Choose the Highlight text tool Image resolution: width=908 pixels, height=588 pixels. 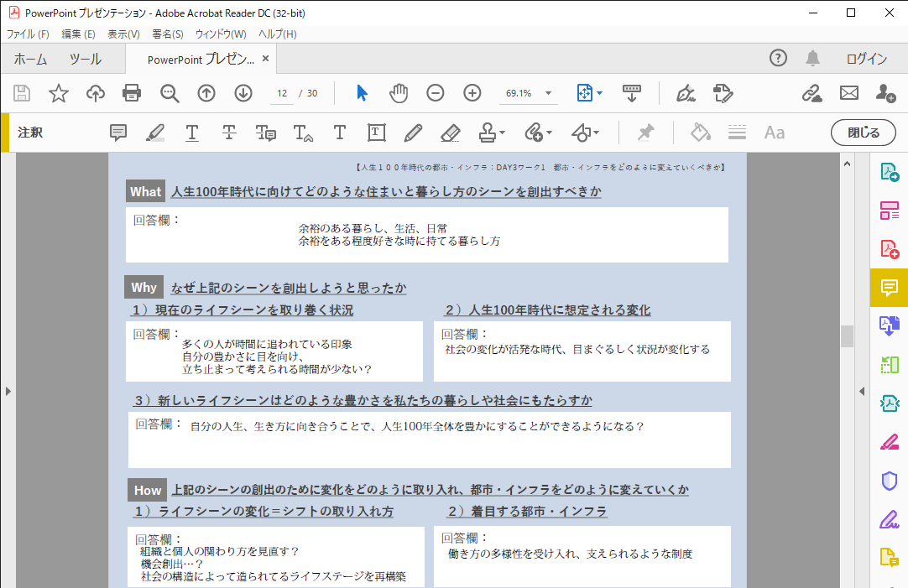pos(155,133)
